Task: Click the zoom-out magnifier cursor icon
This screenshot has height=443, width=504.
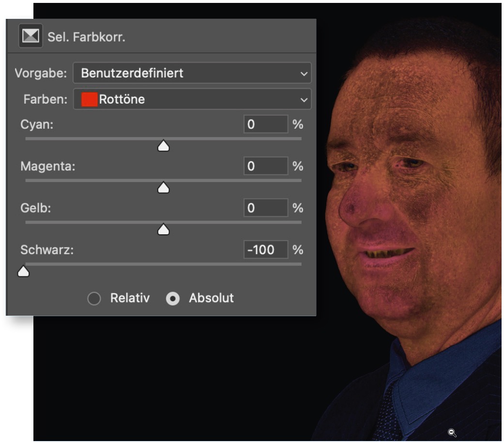Action: pos(452,433)
